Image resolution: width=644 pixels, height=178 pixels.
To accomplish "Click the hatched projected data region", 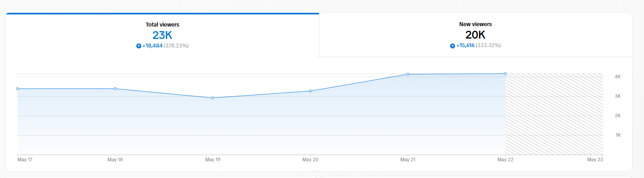I will coord(554,114).
